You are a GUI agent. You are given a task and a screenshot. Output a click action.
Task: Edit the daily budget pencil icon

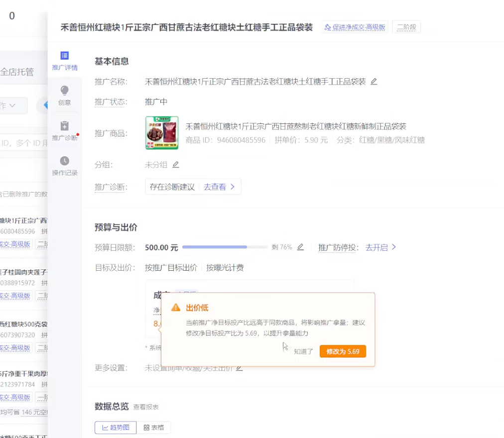click(300, 247)
